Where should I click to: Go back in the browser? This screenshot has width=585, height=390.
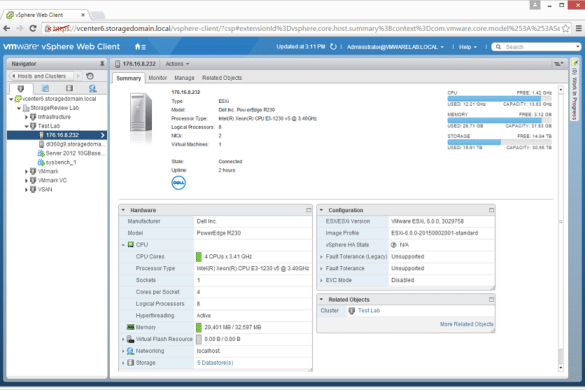[7, 28]
